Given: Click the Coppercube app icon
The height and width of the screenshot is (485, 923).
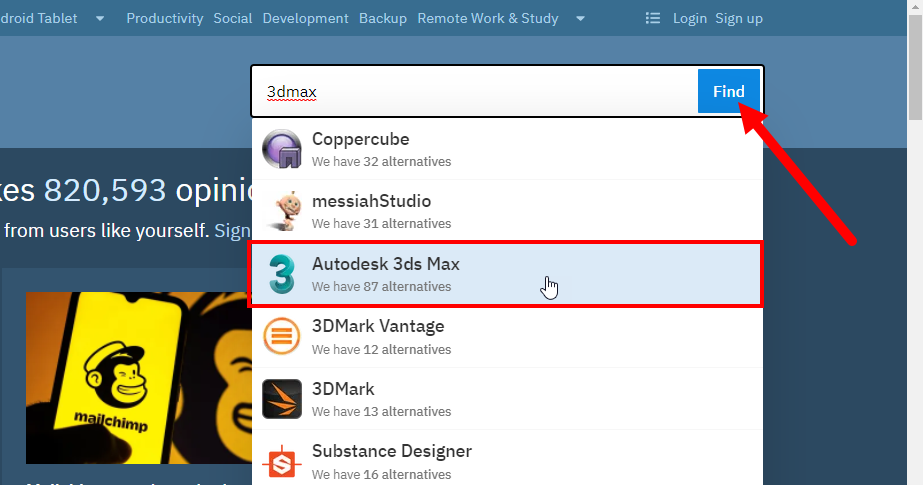Looking at the screenshot, I should pyautogui.click(x=282, y=149).
